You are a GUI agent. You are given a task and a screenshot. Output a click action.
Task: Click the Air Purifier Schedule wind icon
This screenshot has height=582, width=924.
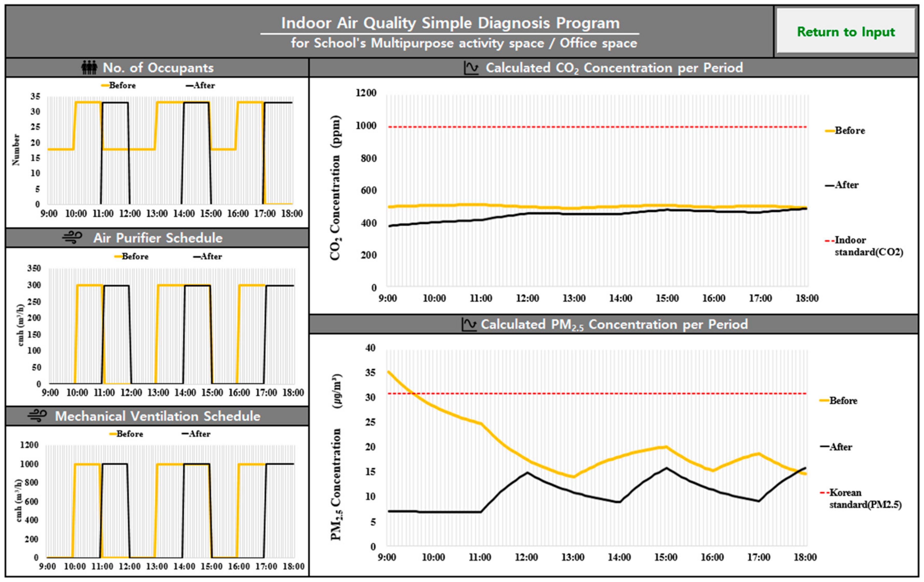tap(72, 238)
